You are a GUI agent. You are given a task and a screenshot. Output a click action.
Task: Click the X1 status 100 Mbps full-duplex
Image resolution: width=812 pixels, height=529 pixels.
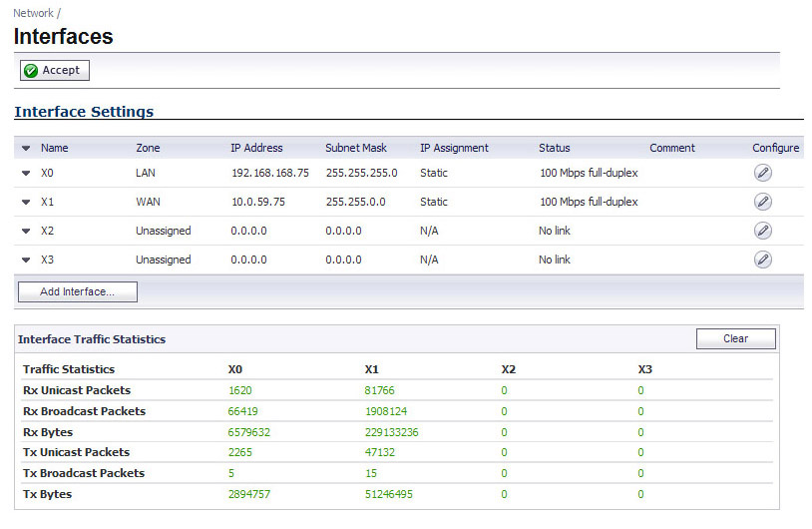589,202
